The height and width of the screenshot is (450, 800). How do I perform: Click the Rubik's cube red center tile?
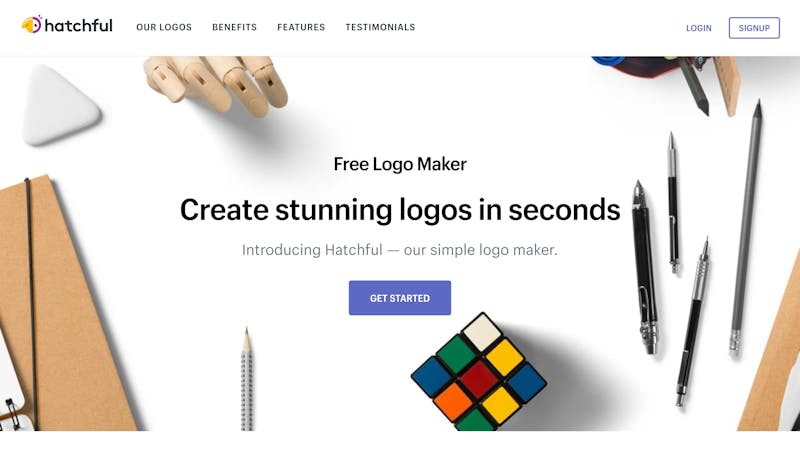coord(478,379)
